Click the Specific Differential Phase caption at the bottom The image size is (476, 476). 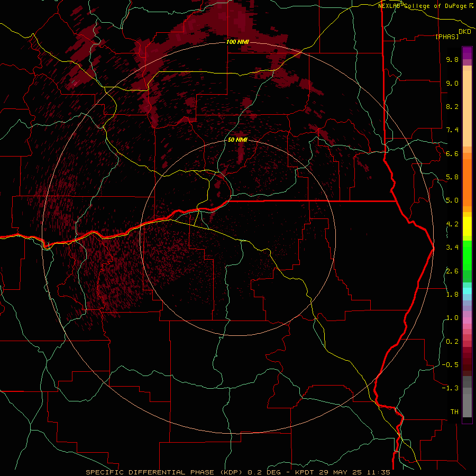[237, 472]
